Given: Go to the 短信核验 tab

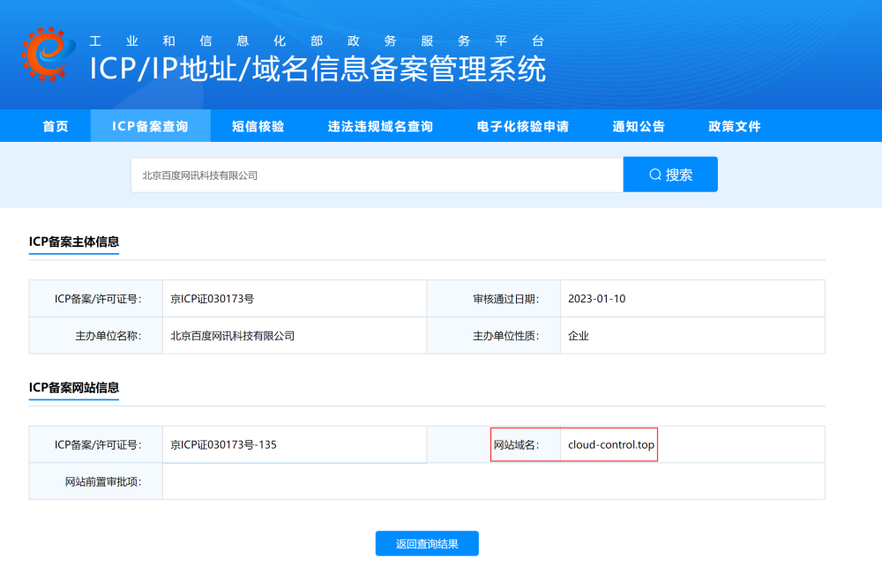Looking at the screenshot, I should click(x=258, y=126).
